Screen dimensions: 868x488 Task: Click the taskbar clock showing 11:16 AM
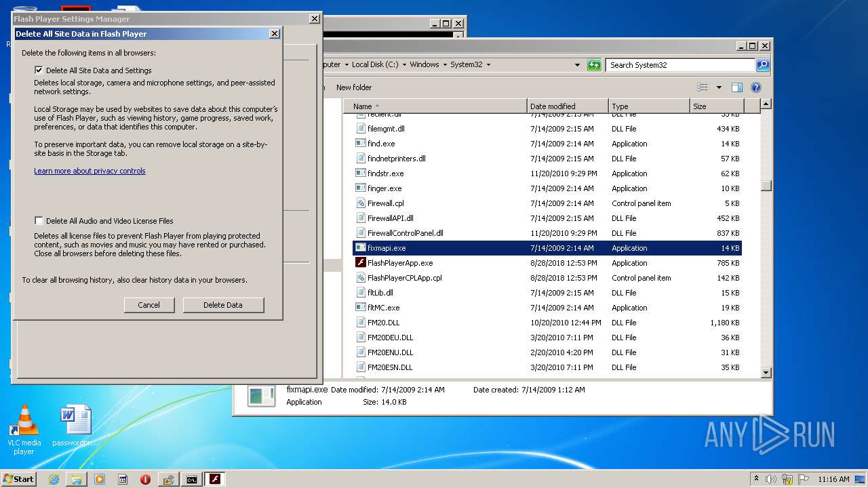click(833, 479)
